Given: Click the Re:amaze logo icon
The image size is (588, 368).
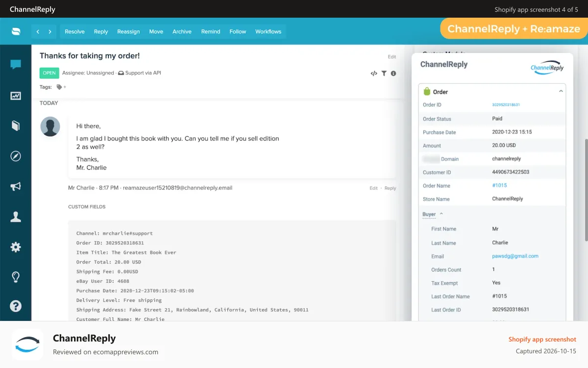Looking at the screenshot, I should click(16, 31).
